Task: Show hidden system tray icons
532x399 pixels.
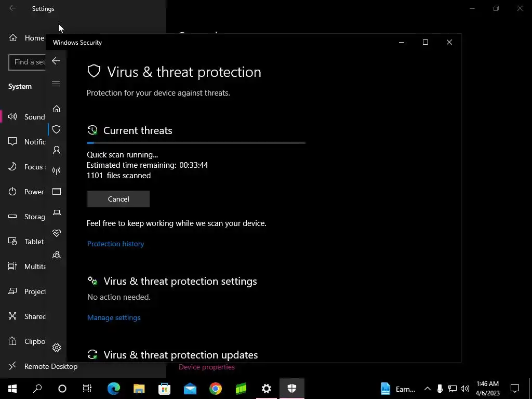Action: tap(428, 389)
